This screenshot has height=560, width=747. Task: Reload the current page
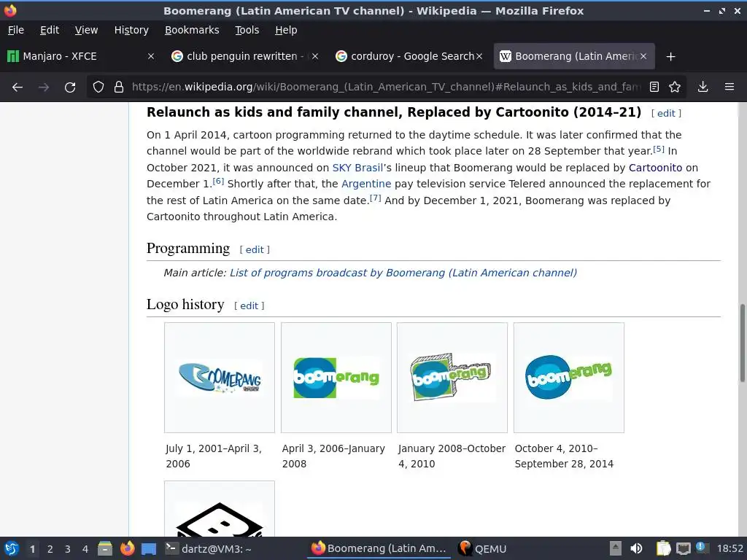tap(70, 87)
